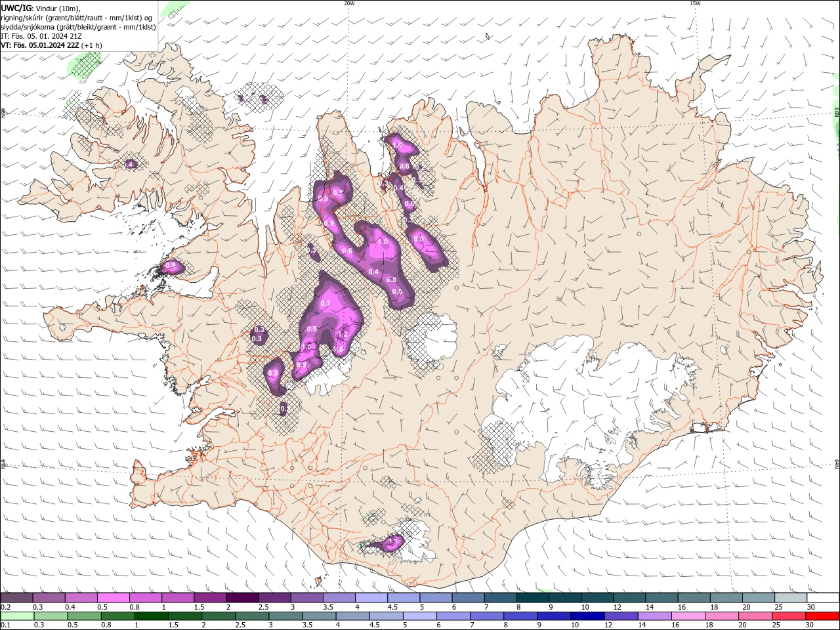Select the 'IT: Fös. 05. 01. 2024 21Z' line
Screen dimensions: 840x630
(41, 36)
